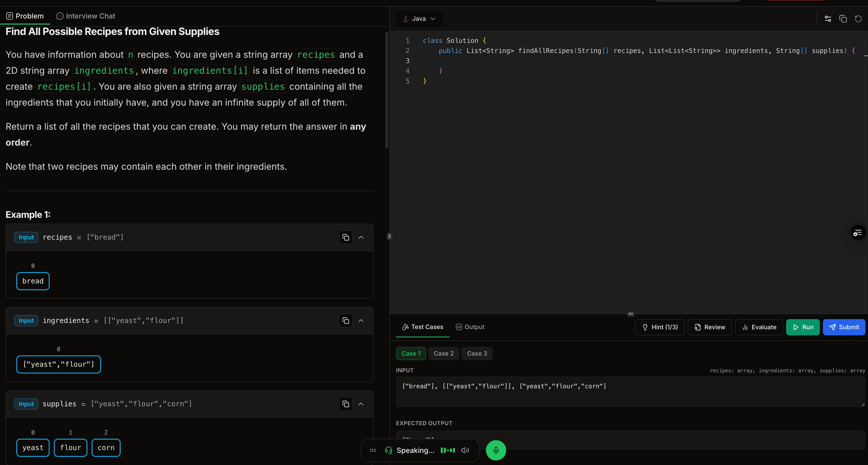Select Case 2 test case

click(x=443, y=354)
